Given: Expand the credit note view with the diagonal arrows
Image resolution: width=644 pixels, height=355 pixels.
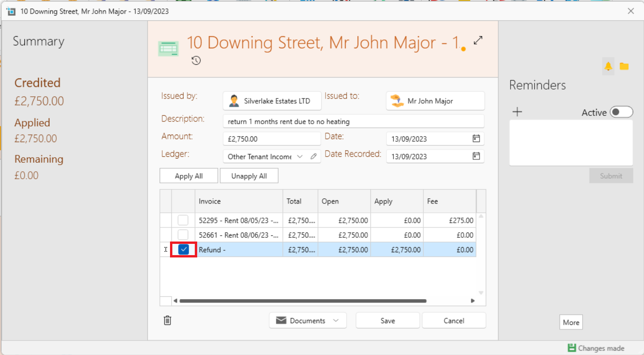Looking at the screenshot, I should click(x=478, y=41).
